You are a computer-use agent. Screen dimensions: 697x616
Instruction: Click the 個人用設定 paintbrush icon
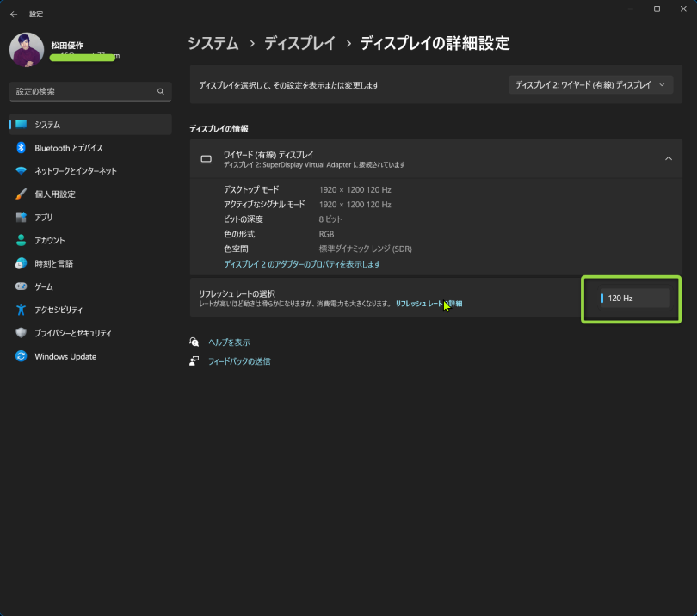[21, 194]
